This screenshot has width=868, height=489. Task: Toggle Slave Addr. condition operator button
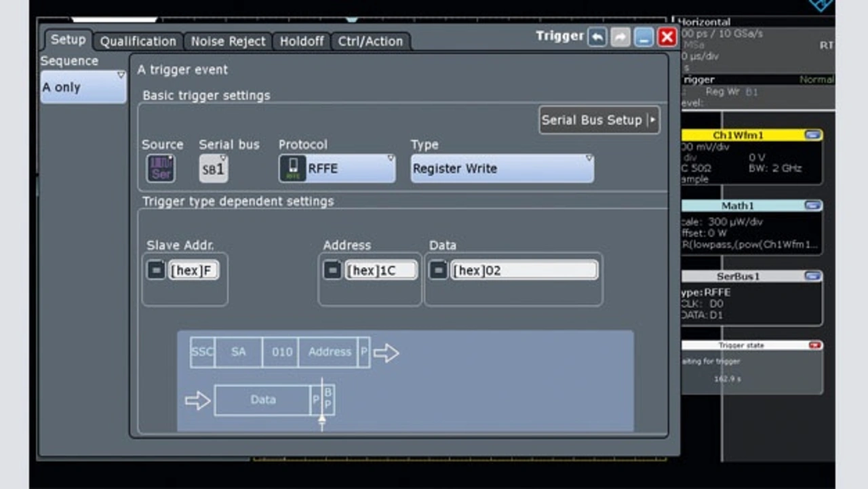(x=156, y=271)
